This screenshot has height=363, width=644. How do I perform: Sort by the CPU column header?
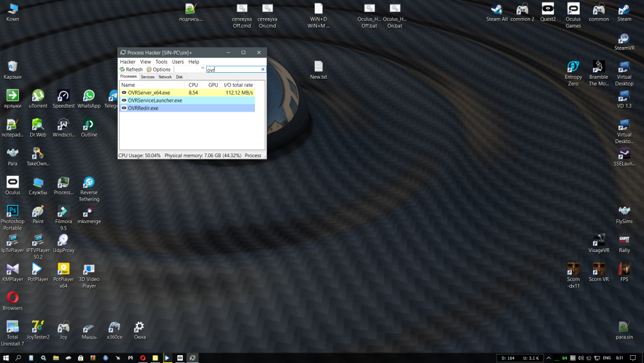tap(193, 84)
